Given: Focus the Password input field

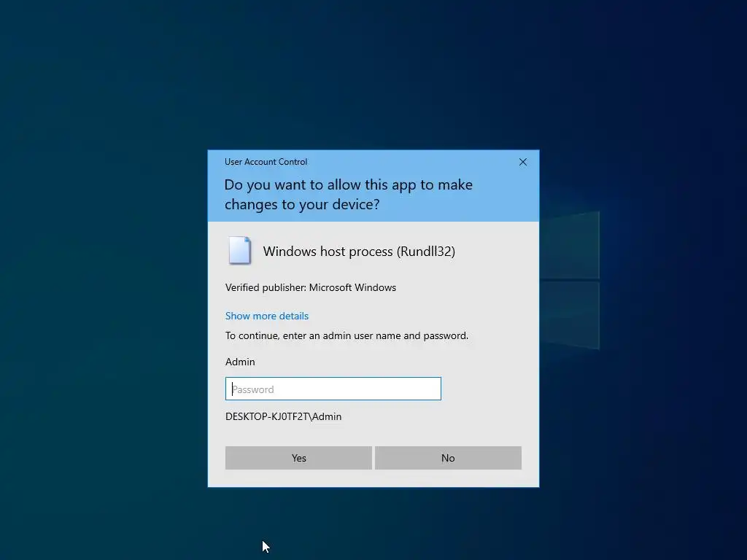Looking at the screenshot, I should [x=333, y=389].
